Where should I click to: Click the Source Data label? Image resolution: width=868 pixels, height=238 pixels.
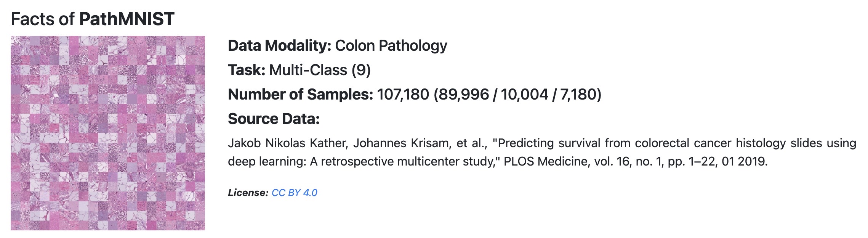(274, 119)
